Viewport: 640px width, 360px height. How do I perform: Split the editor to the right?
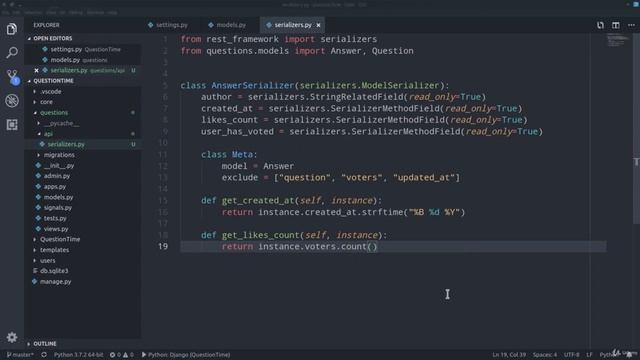coord(616,25)
